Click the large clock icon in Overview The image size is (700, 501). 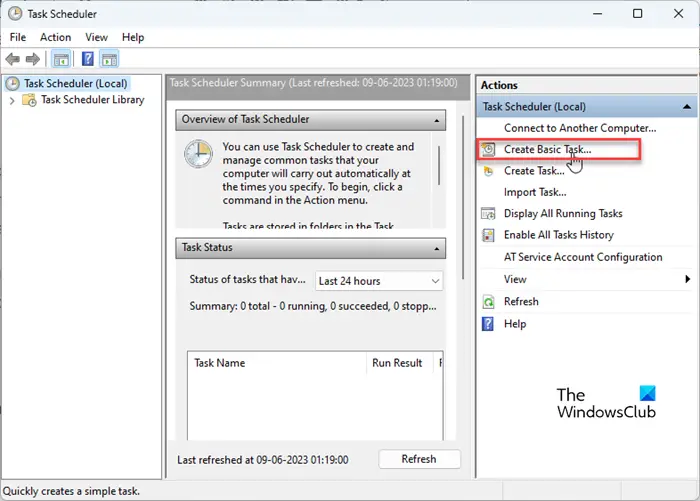coord(198,154)
